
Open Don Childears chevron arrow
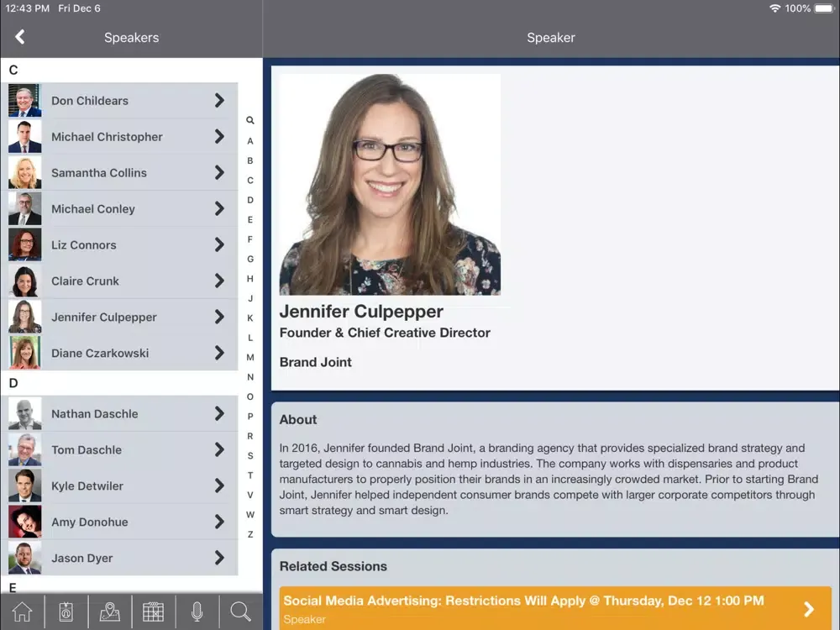click(x=219, y=100)
